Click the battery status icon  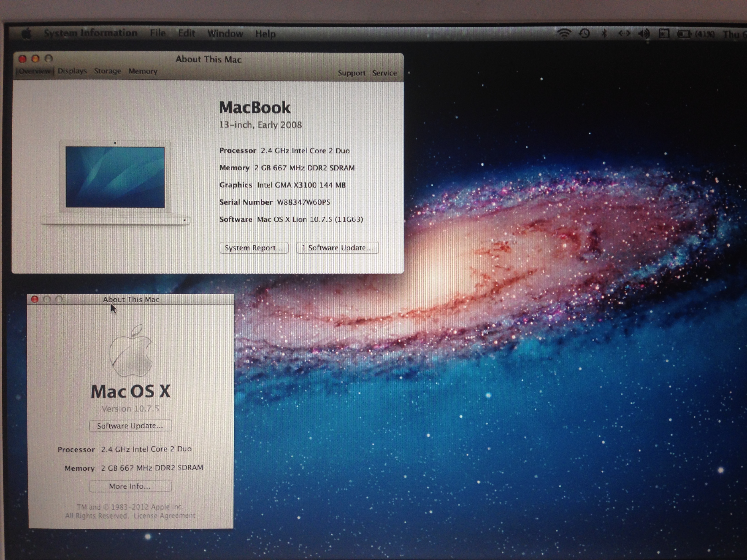[685, 34]
